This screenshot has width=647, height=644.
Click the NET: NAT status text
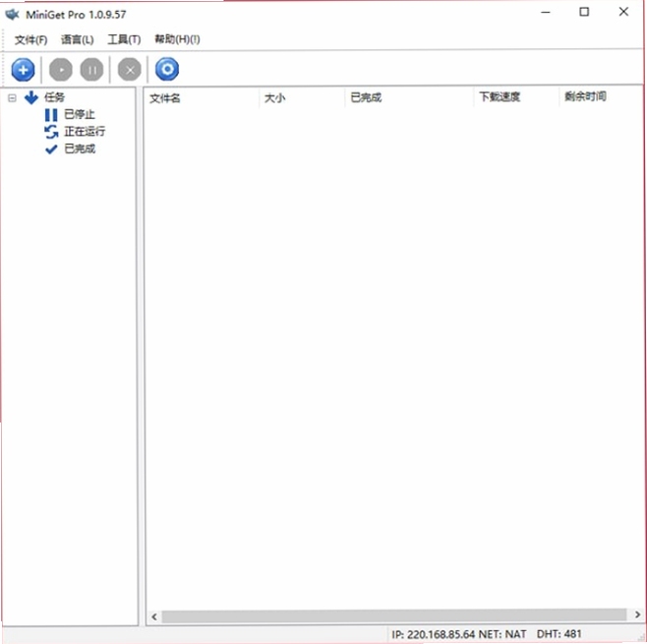[x=502, y=634]
